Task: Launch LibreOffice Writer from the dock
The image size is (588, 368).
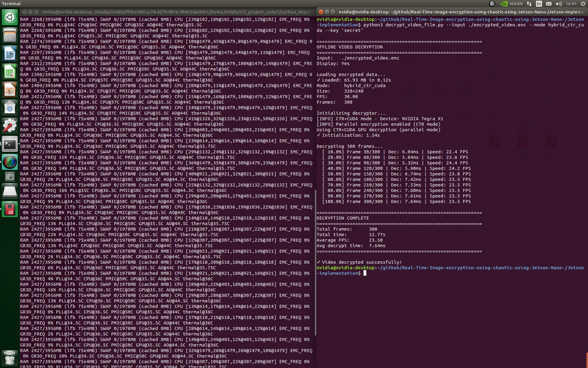Action: tap(10, 53)
